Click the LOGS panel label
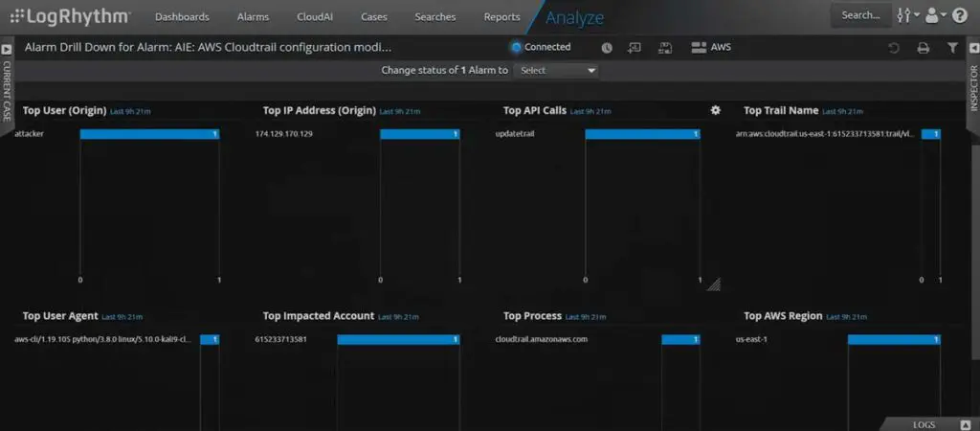The width and height of the screenshot is (980, 431). click(924, 425)
